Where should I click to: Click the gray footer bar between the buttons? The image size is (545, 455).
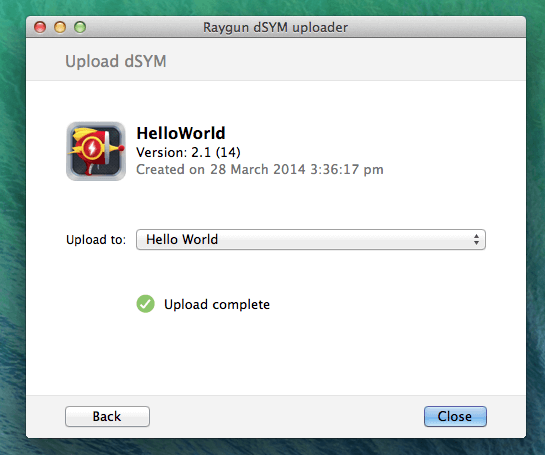click(x=287, y=416)
